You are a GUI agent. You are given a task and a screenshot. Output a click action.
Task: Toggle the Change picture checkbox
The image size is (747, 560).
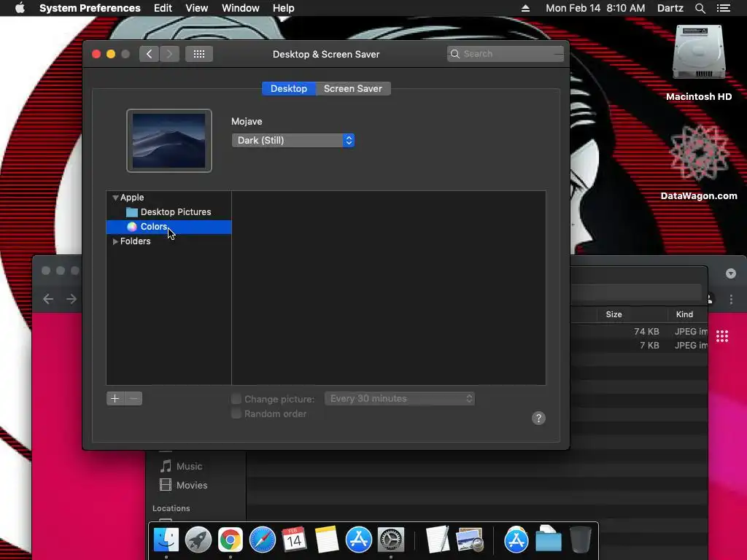click(236, 399)
